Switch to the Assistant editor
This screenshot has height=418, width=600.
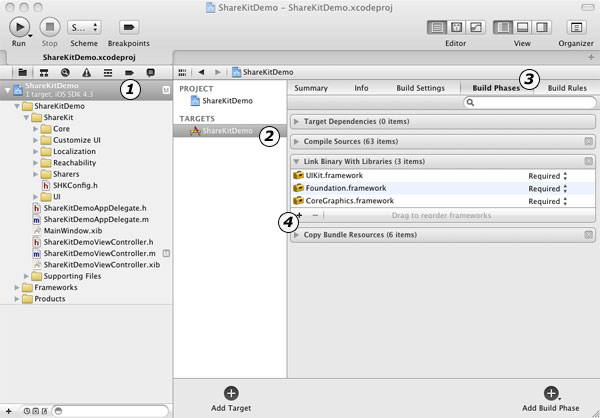point(457,28)
